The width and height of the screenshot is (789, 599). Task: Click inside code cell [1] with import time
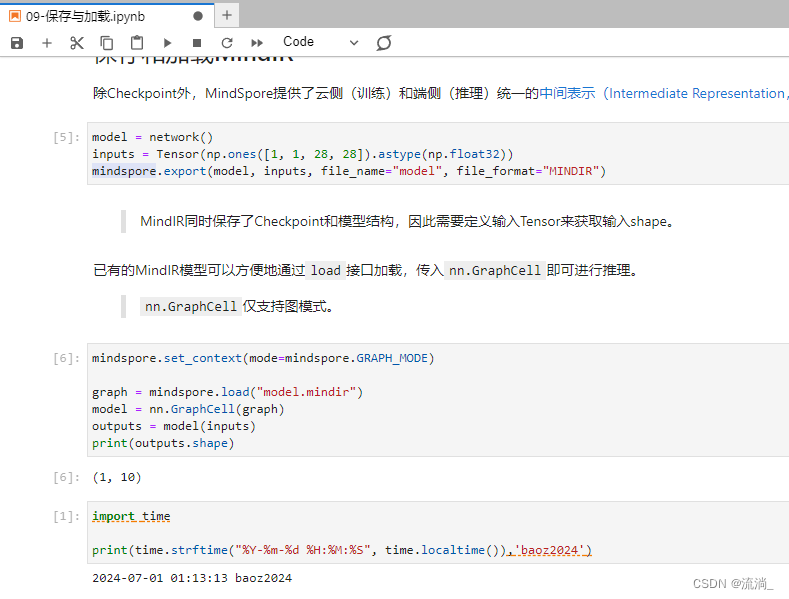tap(438, 533)
